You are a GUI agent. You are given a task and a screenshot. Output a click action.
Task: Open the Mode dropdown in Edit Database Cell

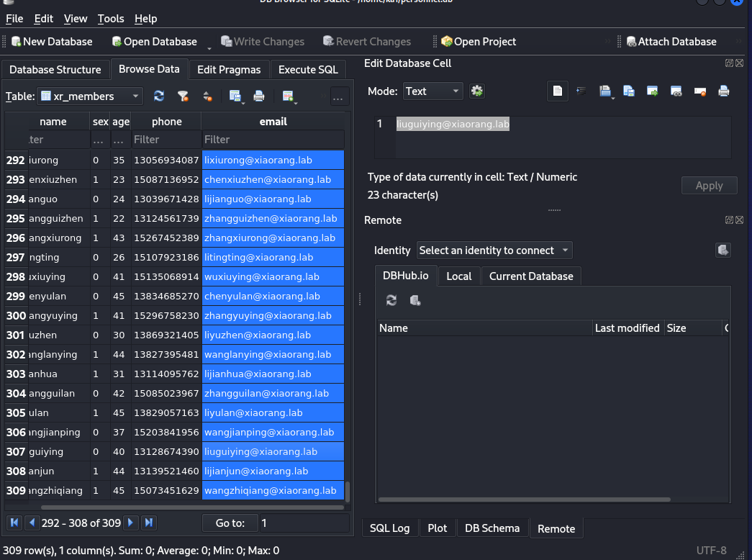tap(432, 91)
